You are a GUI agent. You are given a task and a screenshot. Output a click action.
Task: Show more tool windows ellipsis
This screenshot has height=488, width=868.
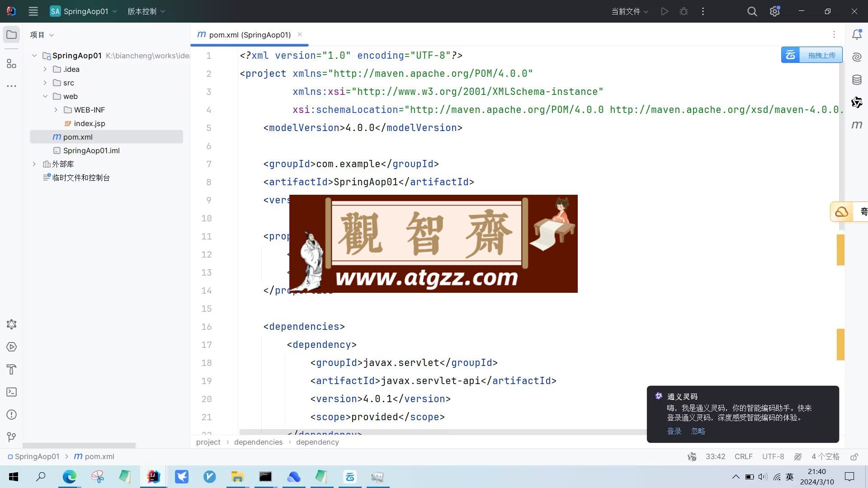[11, 86]
